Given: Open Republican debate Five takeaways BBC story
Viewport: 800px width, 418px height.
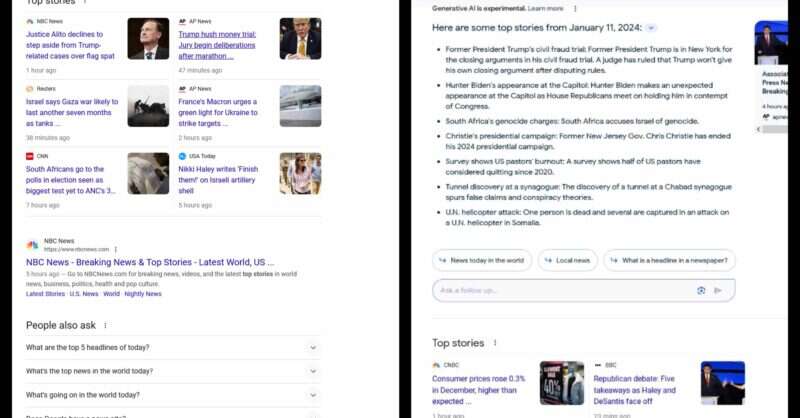Looking at the screenshot, I should point(635,390).
